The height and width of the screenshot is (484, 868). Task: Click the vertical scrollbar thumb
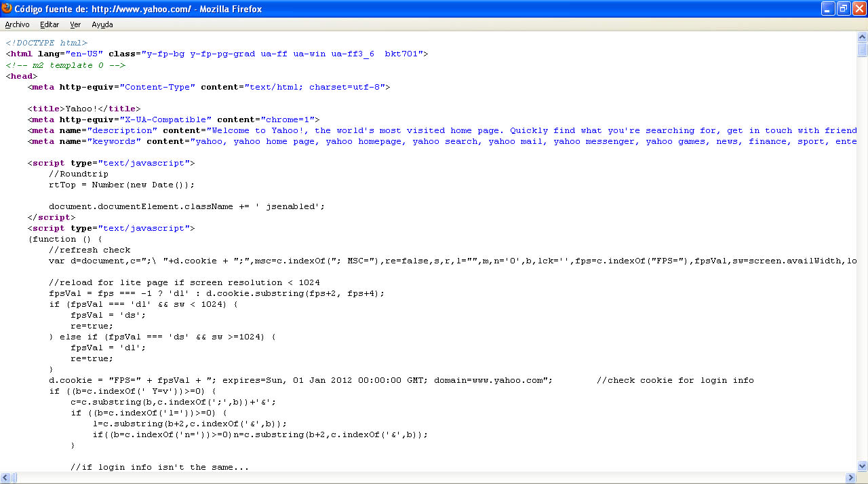[x=862, y=50]
